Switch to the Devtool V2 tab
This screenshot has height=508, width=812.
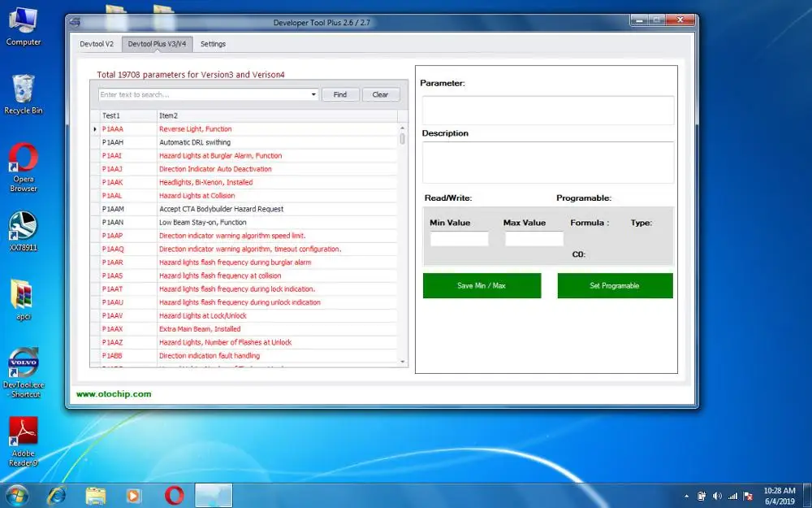click(x=97, y=44)
